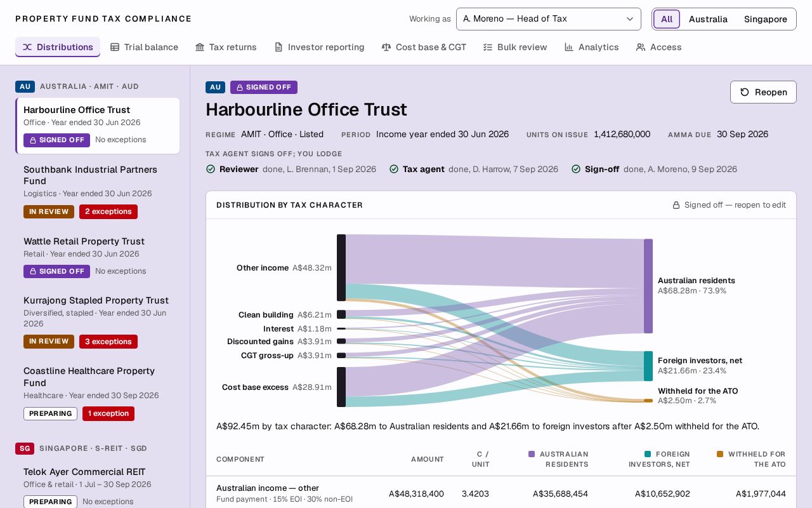Open Kurrajong Stapled Property Trust
The height and width of the screenshot is (508, 812).
[x=98, y=322]
